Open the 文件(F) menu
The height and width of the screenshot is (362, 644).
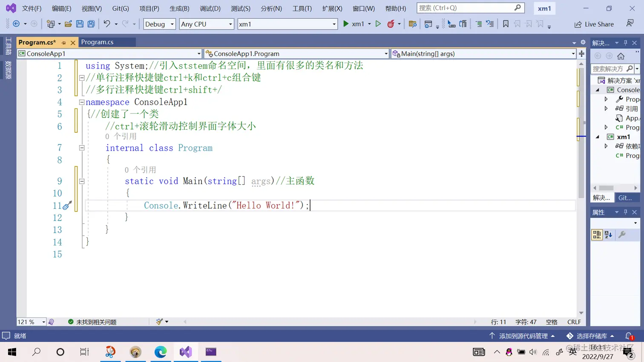click(32, 9)
